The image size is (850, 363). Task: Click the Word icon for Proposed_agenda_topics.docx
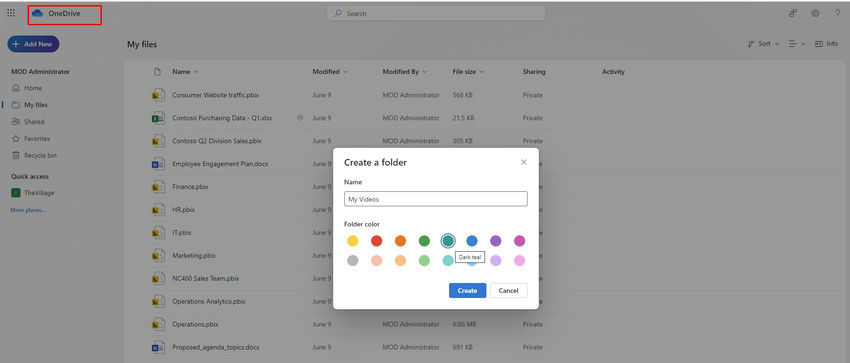158,347
